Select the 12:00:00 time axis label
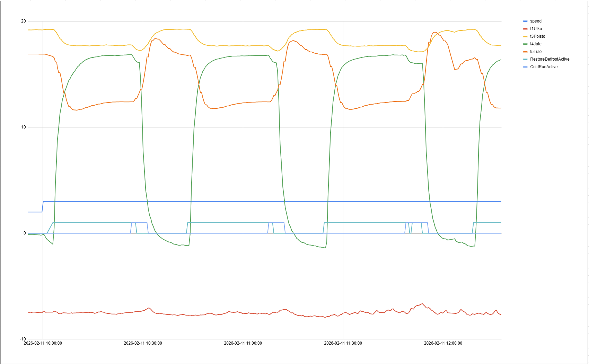This screenshot has width=589, height=364. pos(443,343)
